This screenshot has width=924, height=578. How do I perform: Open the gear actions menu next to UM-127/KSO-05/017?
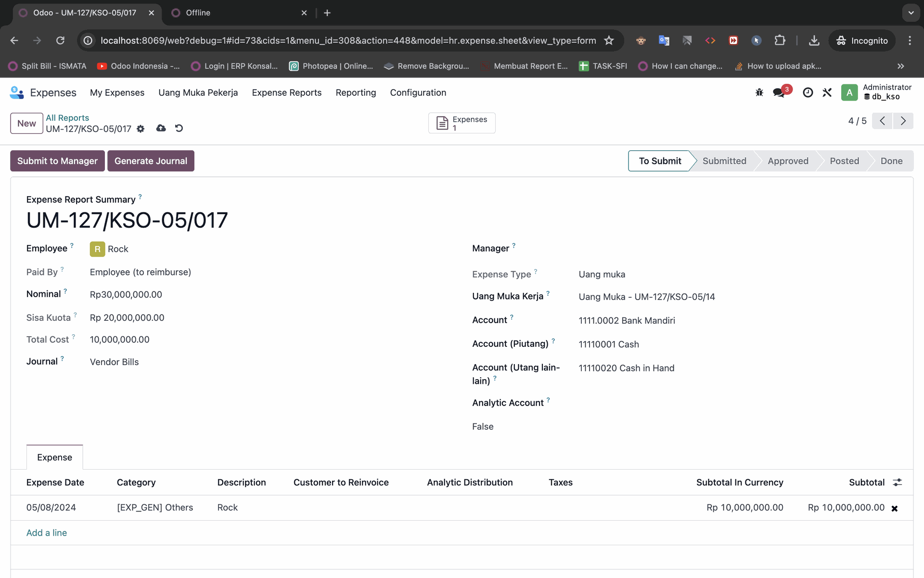coord(141,129)
